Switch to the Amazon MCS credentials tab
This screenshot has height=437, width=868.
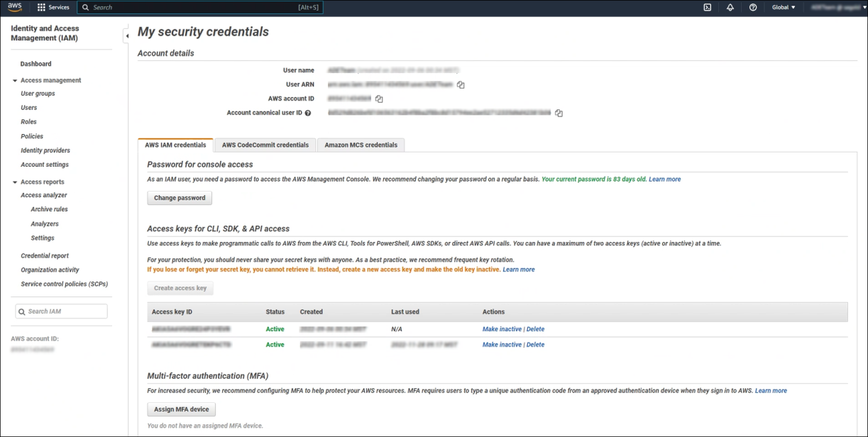[361, 145]
